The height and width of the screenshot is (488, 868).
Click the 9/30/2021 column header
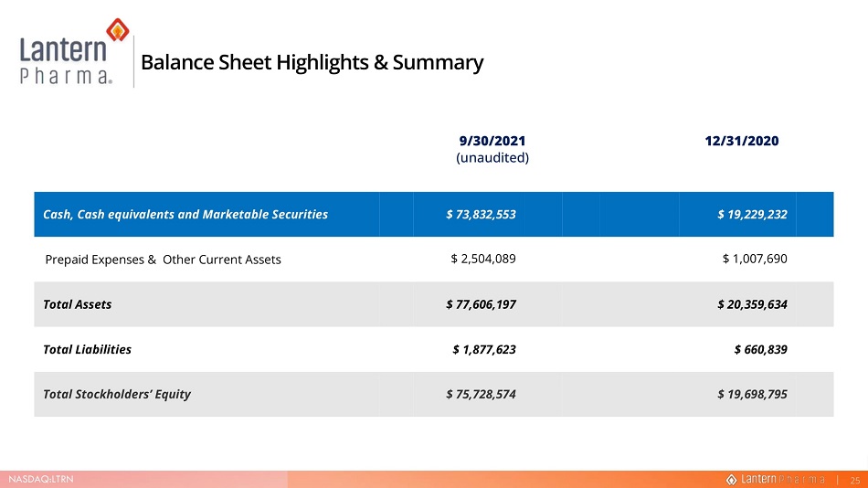[492, 141]
